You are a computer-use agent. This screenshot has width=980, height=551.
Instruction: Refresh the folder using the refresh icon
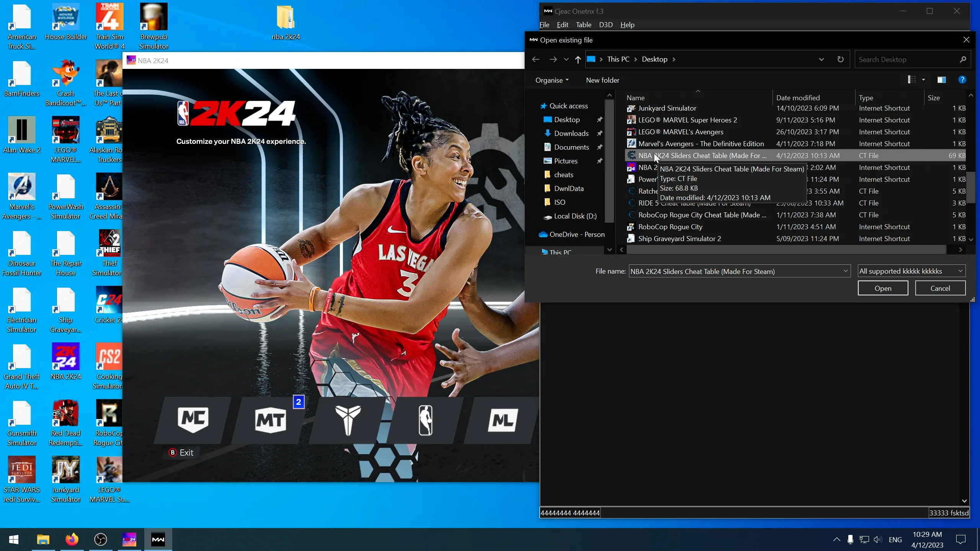point(841,59)
